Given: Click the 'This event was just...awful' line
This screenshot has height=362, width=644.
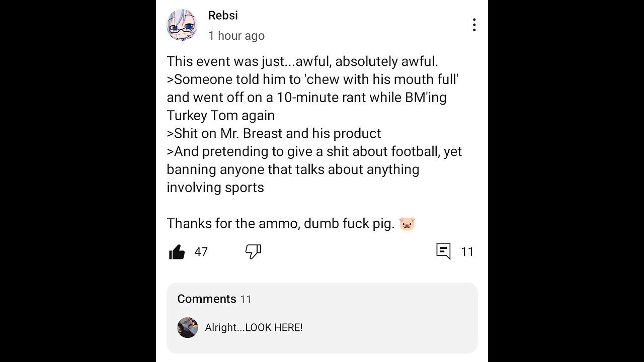Looking at the screenshot, I should (x=302, y=62).
